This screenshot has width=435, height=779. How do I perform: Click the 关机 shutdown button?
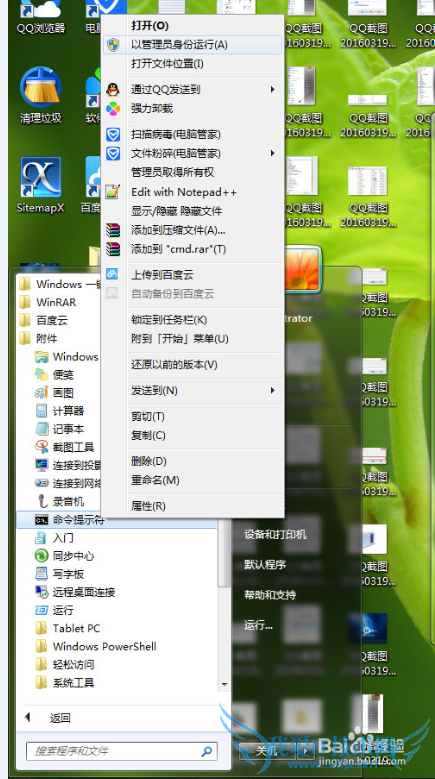(268, 750)
